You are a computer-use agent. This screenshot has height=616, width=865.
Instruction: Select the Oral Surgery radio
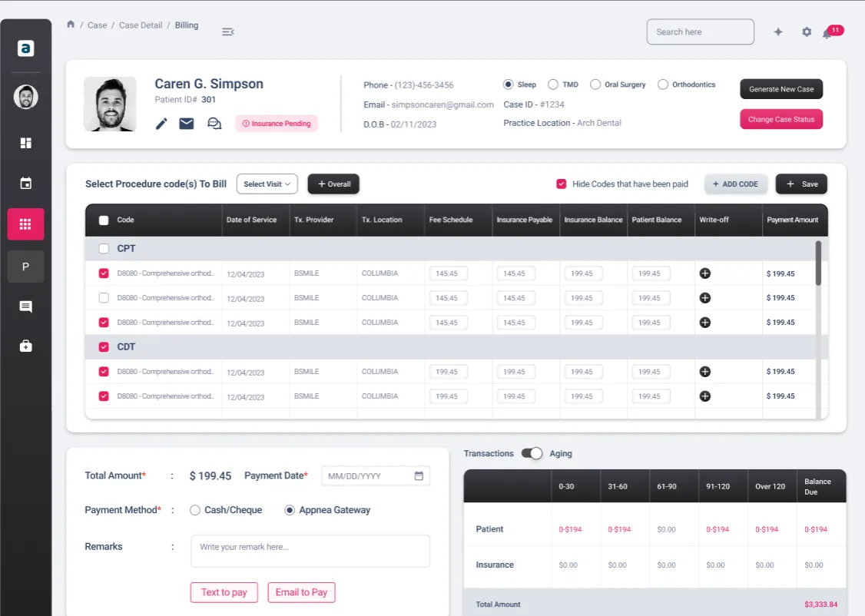(x=595, y=84)
